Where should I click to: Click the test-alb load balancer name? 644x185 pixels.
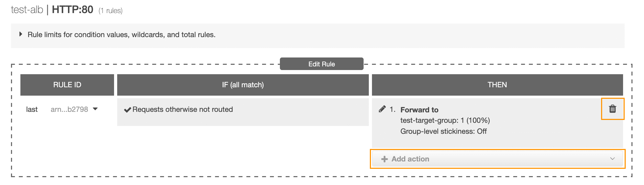(27, 10)
